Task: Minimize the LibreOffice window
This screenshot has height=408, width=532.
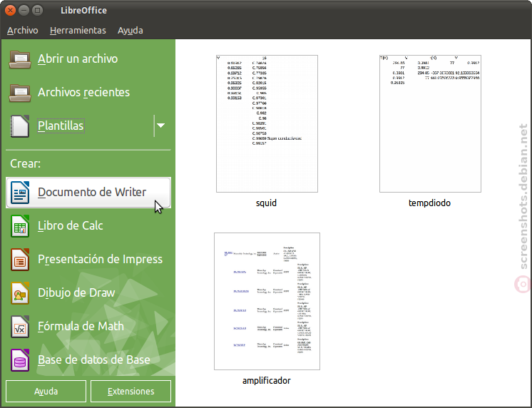Action: pos(24,10)
